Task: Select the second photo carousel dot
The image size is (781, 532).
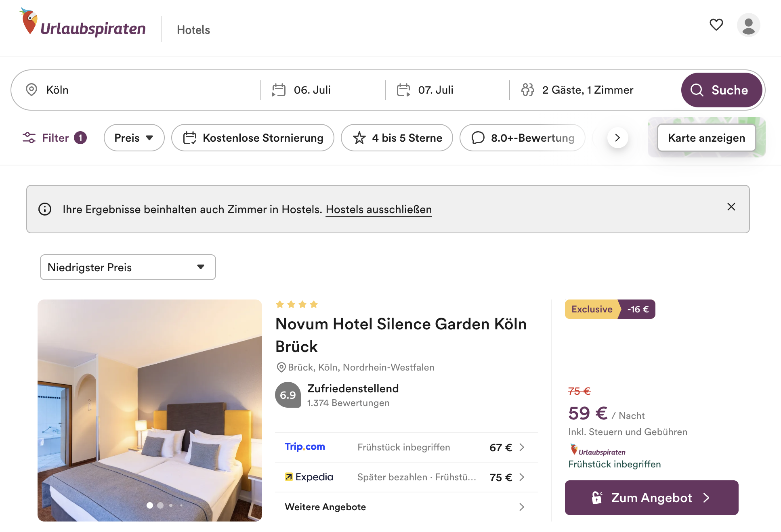Action: pyautogui.click(x=160, y=505)
